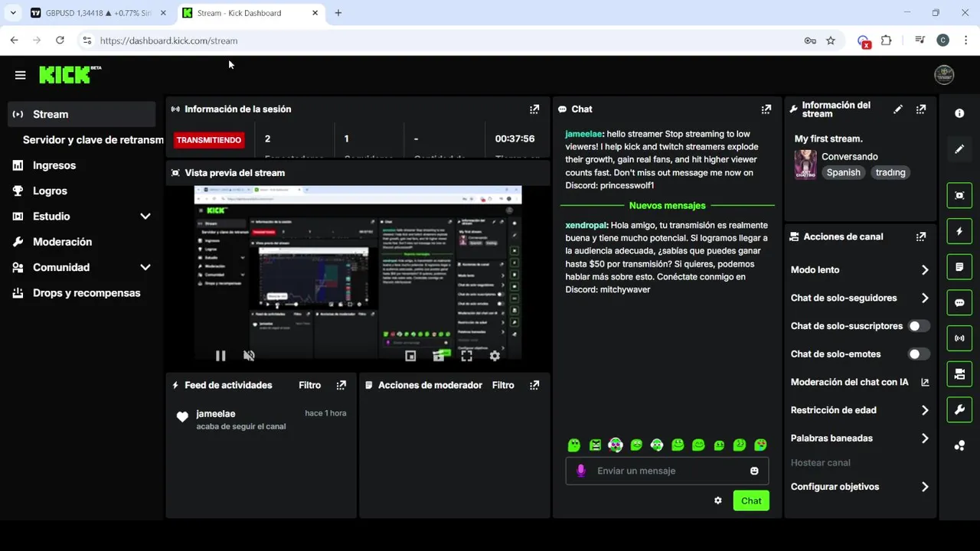Click the green Chat send button
The height and width of the screenshot is (551, 980).
pos(751,500)
